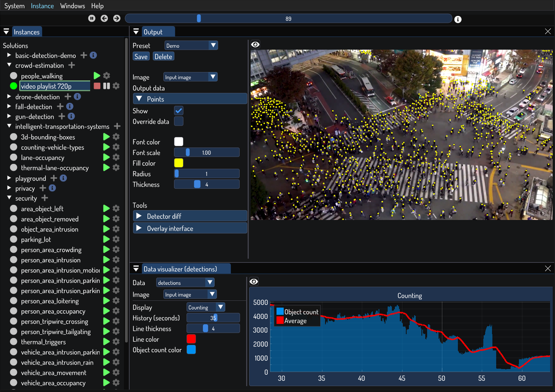Start the people_walking instance
The height and width of the screenshot is (392, 555).
(x=96, y=76)
